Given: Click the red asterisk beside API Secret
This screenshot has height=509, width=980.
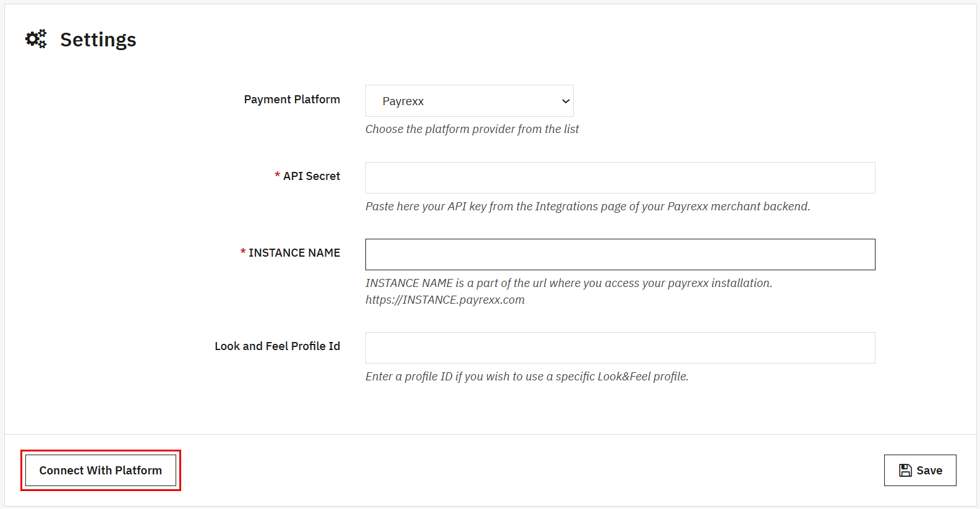Looking at the screenshot, I should tap(277, 176).
